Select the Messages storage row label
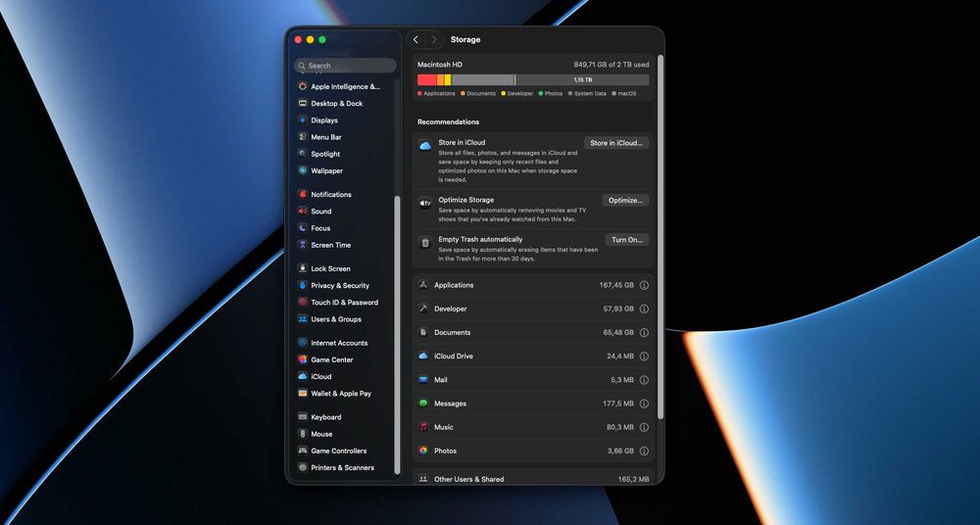Image resolution: width=980 pixels, height=525 pixels. [451, 405]
